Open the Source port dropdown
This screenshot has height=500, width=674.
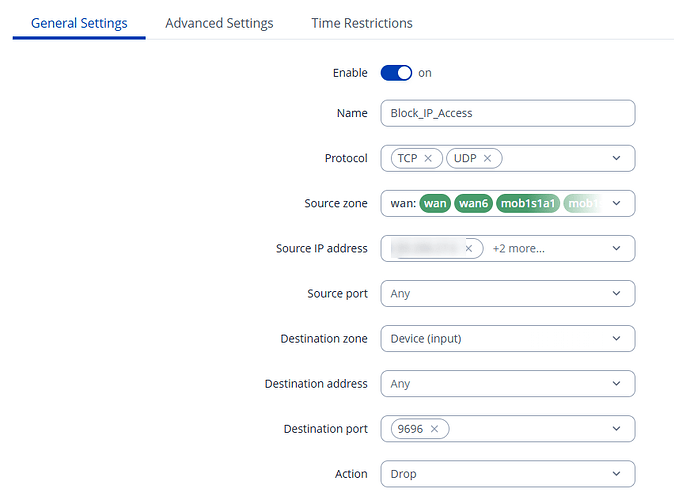pyautogui.click(x=615, y=294)
